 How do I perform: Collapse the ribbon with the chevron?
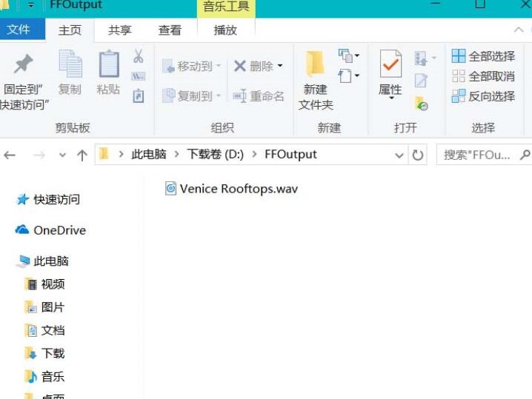[x=519, y=30]
